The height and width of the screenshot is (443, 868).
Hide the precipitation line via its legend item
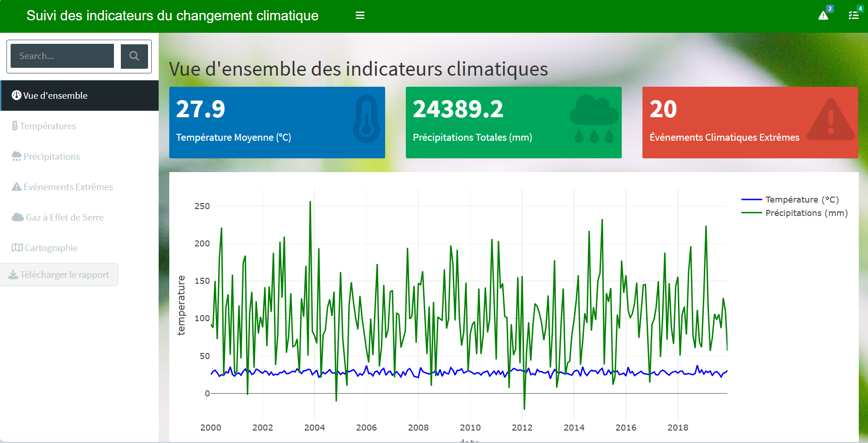coord(807,213)
